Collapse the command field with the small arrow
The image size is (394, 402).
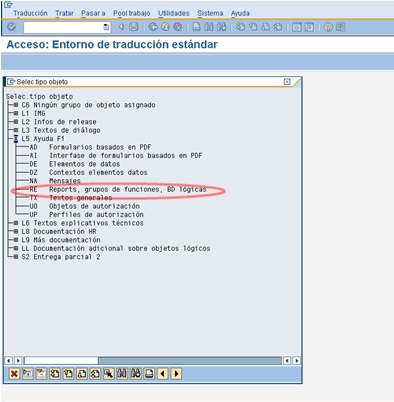pyautogui.click(x=121, y=27)
